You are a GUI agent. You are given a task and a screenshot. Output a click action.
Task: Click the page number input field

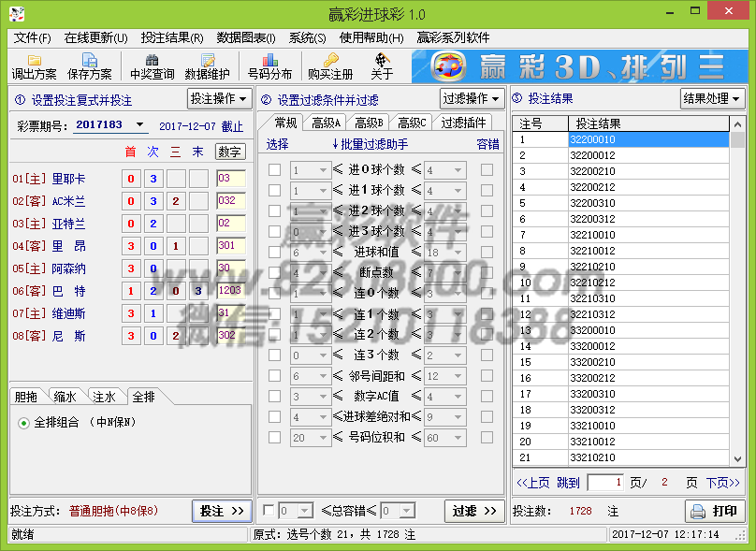[605, 483]
